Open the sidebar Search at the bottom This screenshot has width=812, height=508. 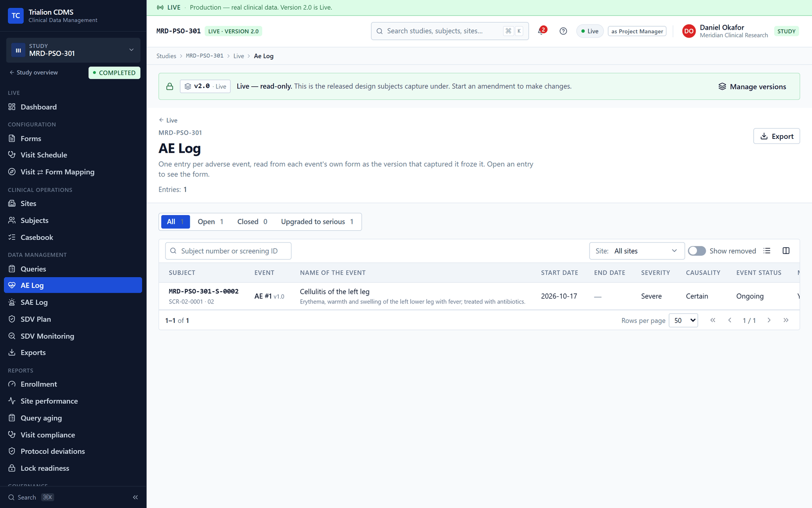coord(31,497)
